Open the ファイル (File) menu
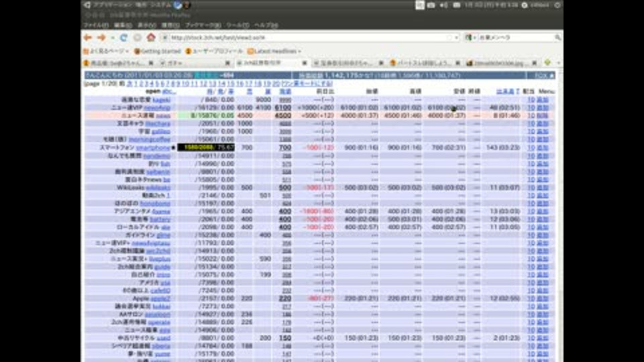644x362 pixels. (96, 25)
